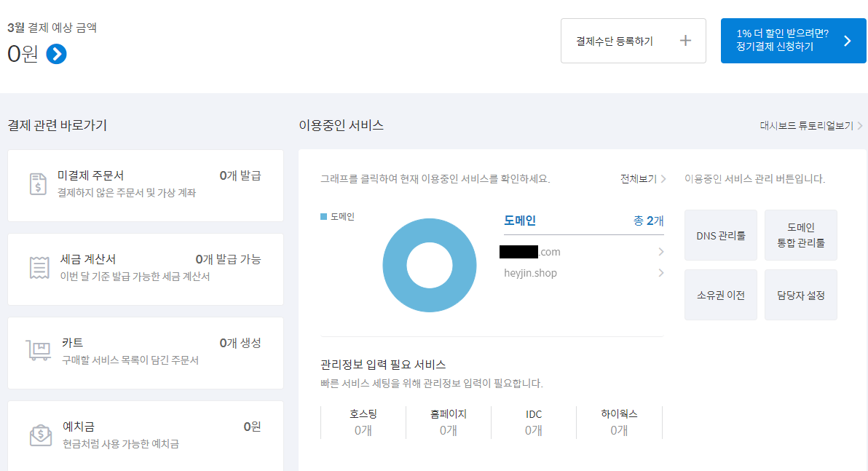The image size is (868, 471).
Task: Select the 홈페이지 0개 tab
Action: (x=448, y=422)
